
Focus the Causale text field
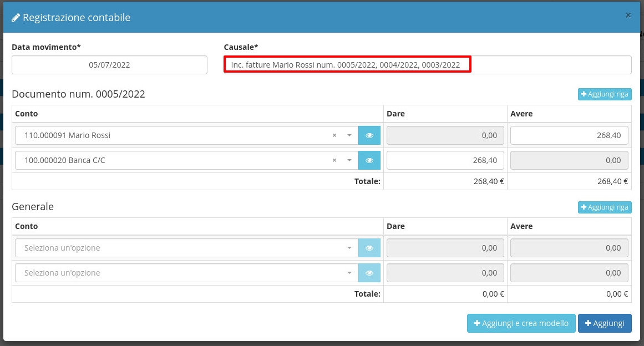pyautogui.click(x=427, y=65)
